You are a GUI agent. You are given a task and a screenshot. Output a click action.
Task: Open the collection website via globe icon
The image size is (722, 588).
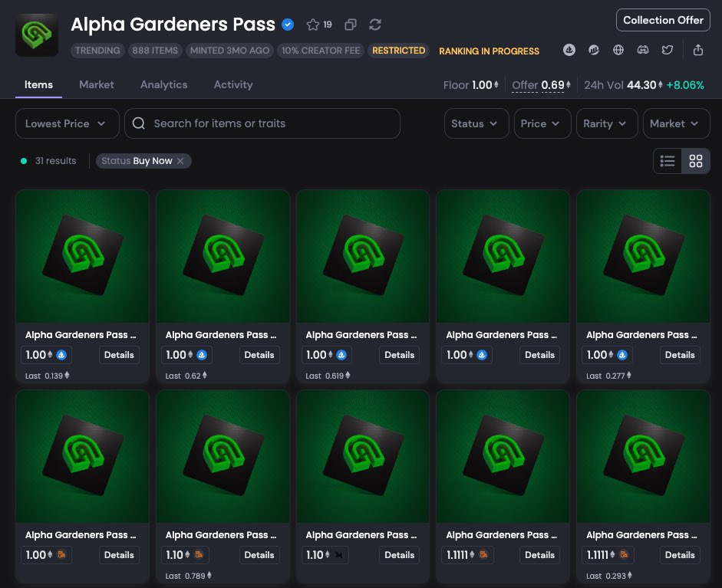point(618,50)
